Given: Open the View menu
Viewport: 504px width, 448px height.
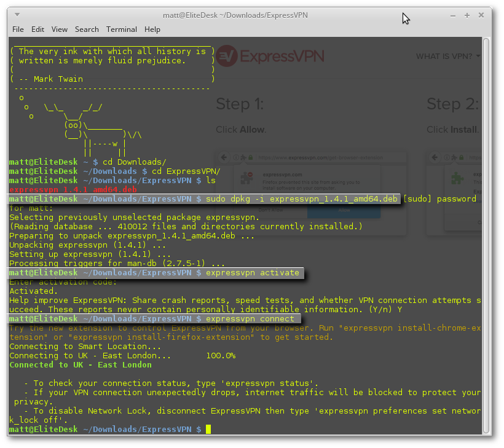Looking at the screenshot, I should [x=60, y=29].
